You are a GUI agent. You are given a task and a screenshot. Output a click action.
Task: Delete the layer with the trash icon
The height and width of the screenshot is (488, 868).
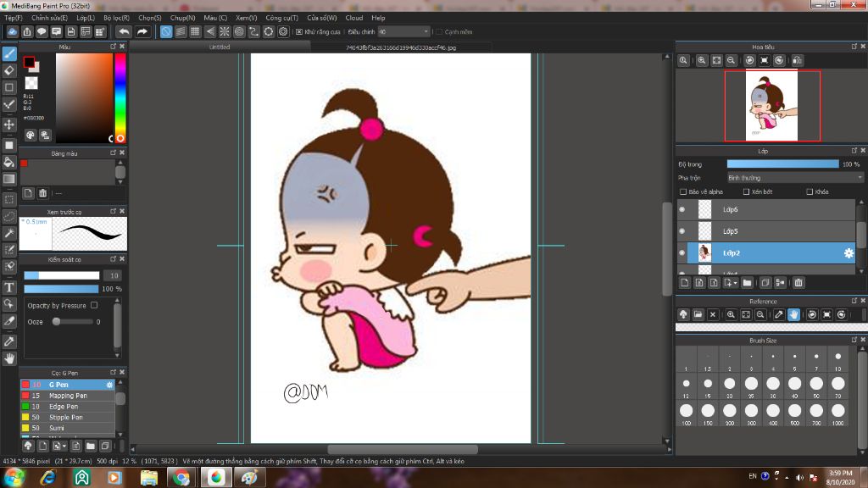pos(798,283)
